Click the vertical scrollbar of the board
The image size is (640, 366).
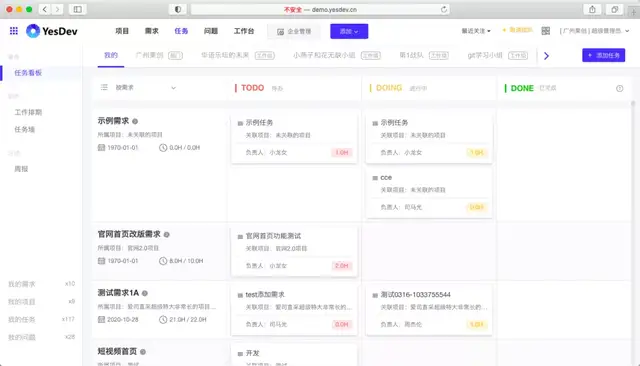point(633,233)
